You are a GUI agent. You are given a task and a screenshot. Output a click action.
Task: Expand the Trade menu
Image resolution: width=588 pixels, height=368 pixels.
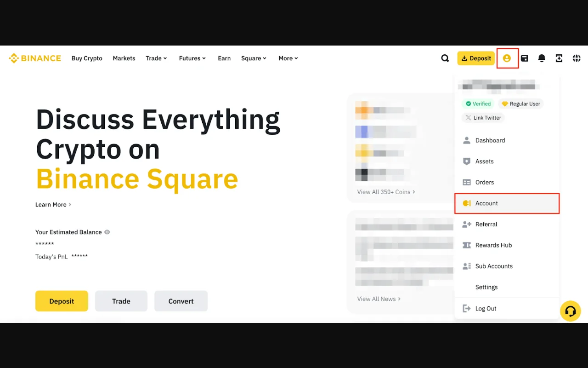[156, 58]
